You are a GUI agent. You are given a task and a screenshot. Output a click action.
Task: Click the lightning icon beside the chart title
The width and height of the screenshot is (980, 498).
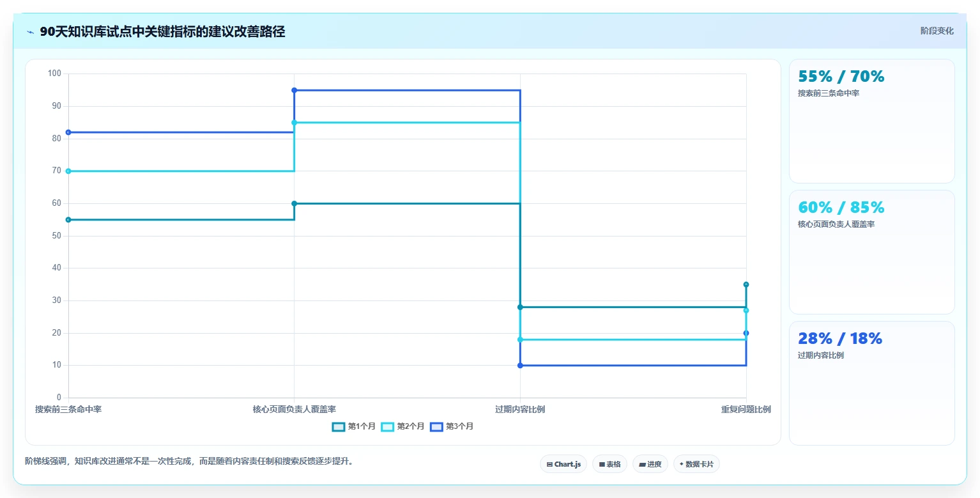[x=31, y=32]
